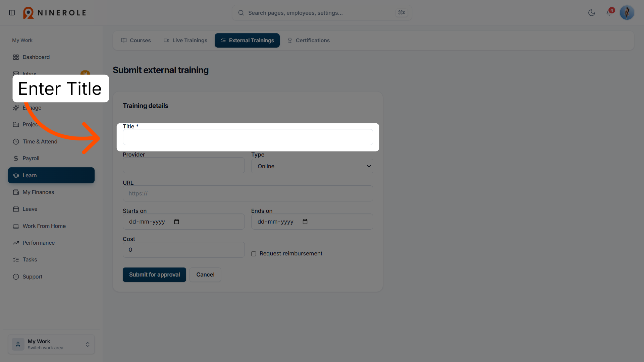Toggle dark mode with the moon icon
The height and width of the screenshot is (362, 644).
click(592, 13)
